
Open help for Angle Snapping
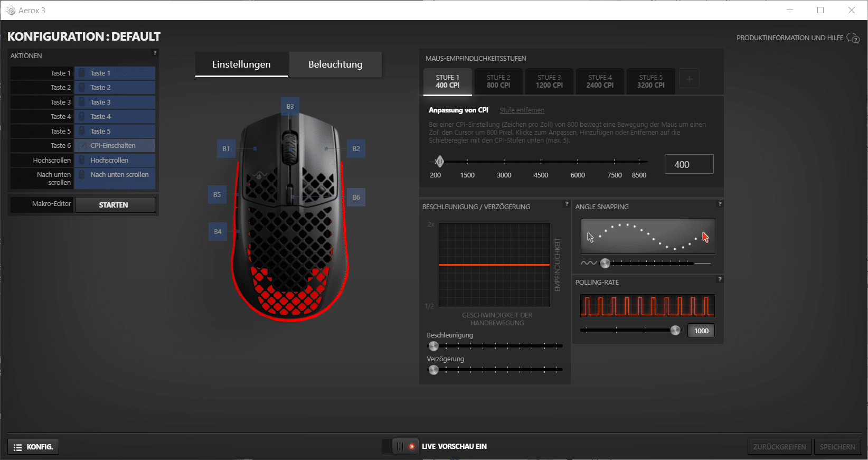720,204
